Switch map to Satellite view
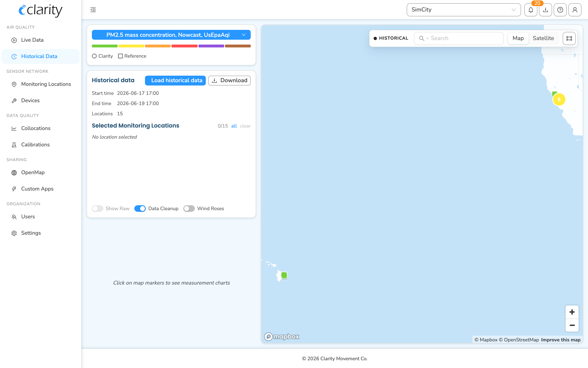588x368 pixels. pos(543,38)
